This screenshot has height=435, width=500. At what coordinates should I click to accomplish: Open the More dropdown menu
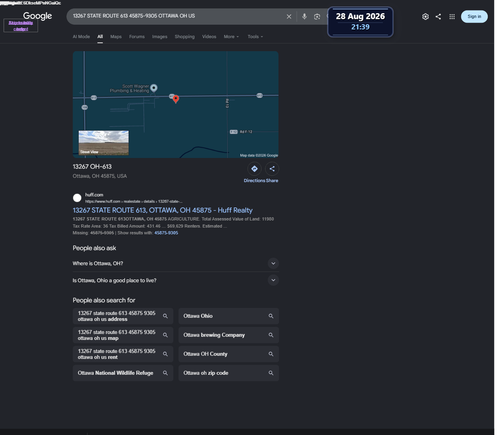(231, 37)
